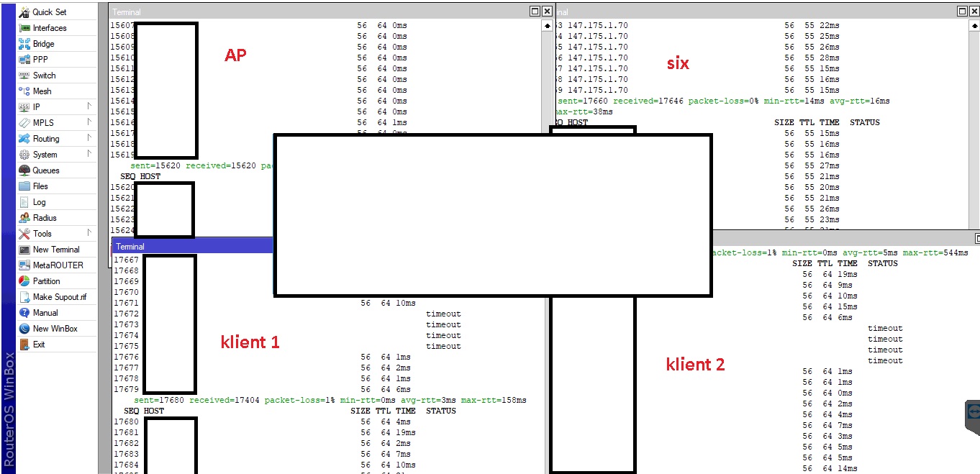Select Interfaces label in the menu

(50, 28)
